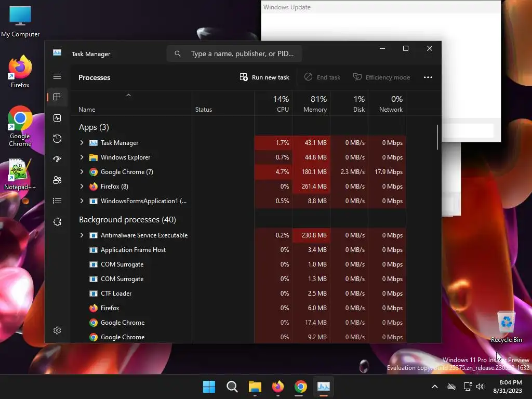Select Google Chrome desktop shortcut
Viewport: 532px width, 399px height.
point(20,126)
